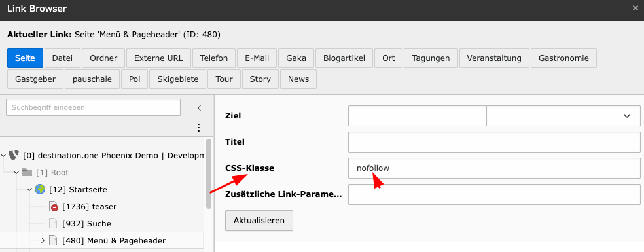The width and height of the screenshot is (644, 252).
Task: Click the Startseite globe icon
Action: (x=40, y=190)
